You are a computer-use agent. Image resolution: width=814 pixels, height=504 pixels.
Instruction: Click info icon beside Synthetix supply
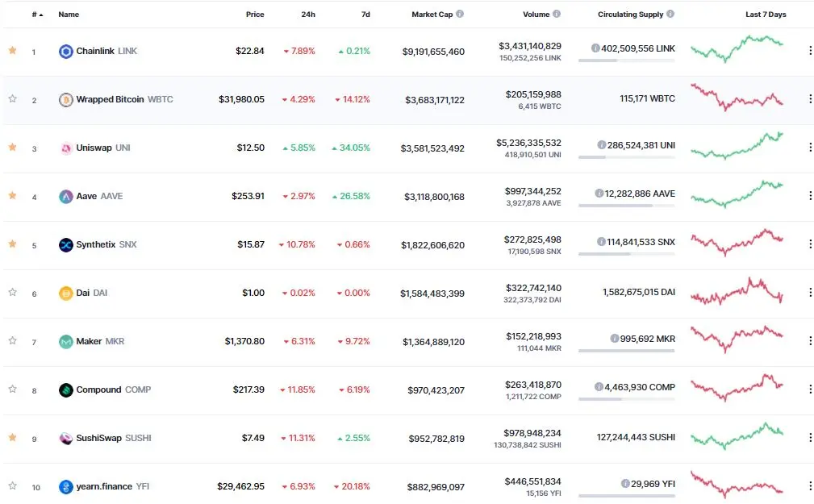coord(601,241)
